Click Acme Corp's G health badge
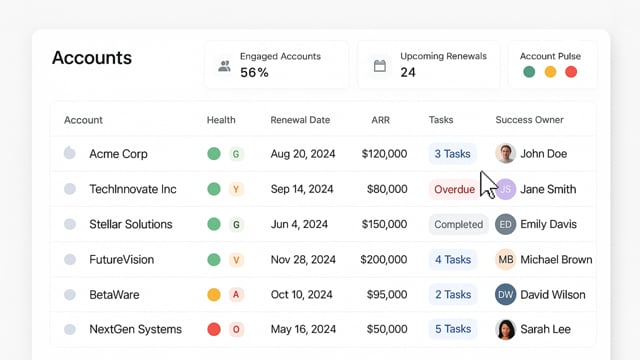Image resolution: width=640 pixels, height=360 pixels. 236,154
